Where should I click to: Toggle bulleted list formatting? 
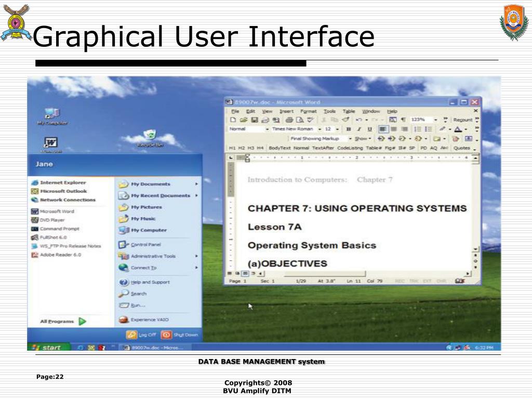429,129
